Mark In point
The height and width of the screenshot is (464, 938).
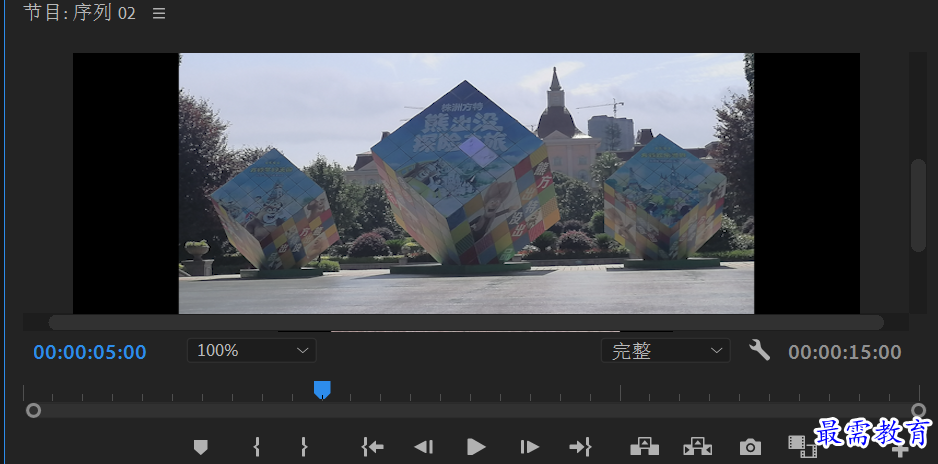coord(257,447)
